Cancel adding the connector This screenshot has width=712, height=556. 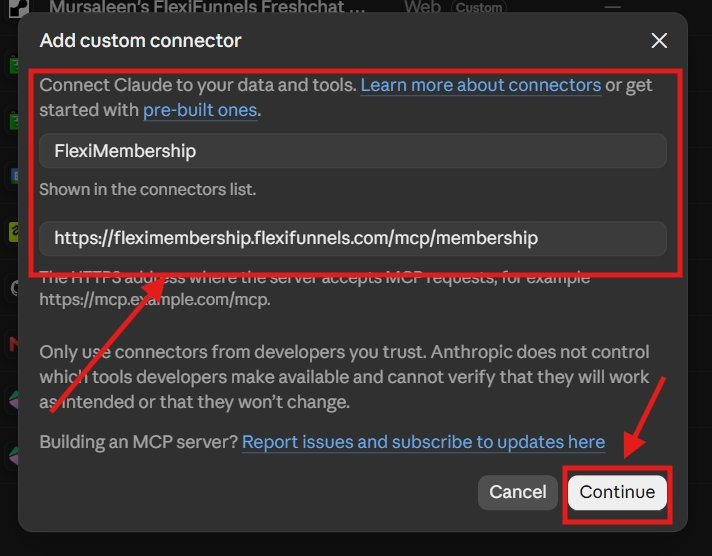(x=518, y=492)
